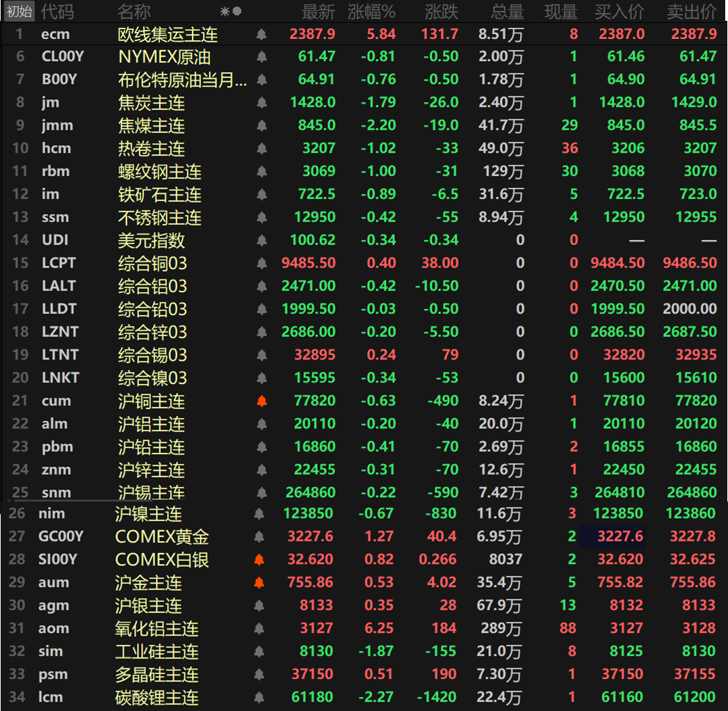The height and width of the screenshot is (711, 728).
Task: Click the orange alert bell for 沪金主连
Action: coord(259,583)
